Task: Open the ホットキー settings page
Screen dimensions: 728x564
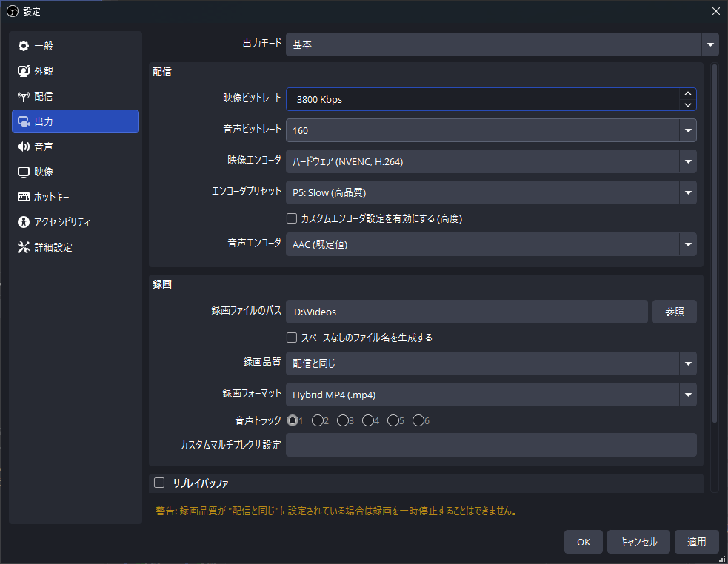Action: click(76, 197)
